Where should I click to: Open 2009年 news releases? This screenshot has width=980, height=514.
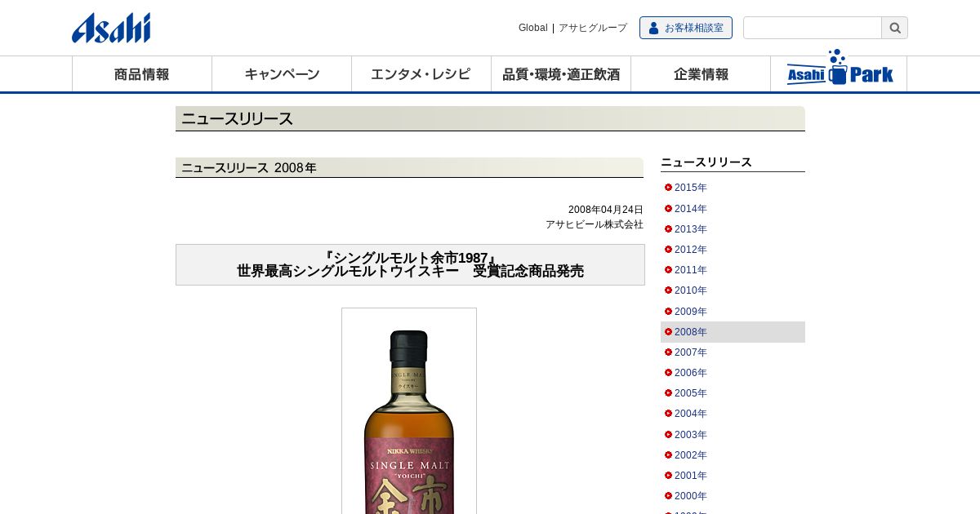[691, 312]
